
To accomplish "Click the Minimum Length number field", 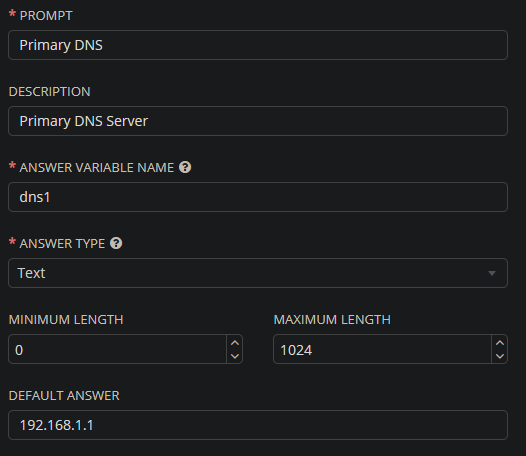I will coord(117,349).
